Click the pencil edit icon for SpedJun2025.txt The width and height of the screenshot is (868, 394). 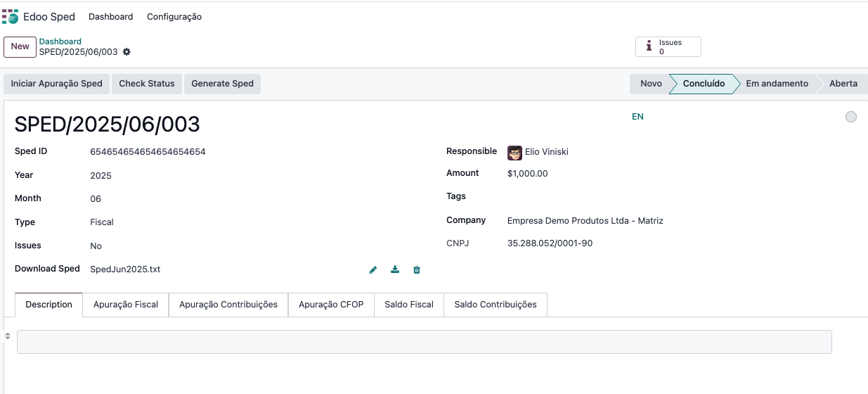[373, 269]
